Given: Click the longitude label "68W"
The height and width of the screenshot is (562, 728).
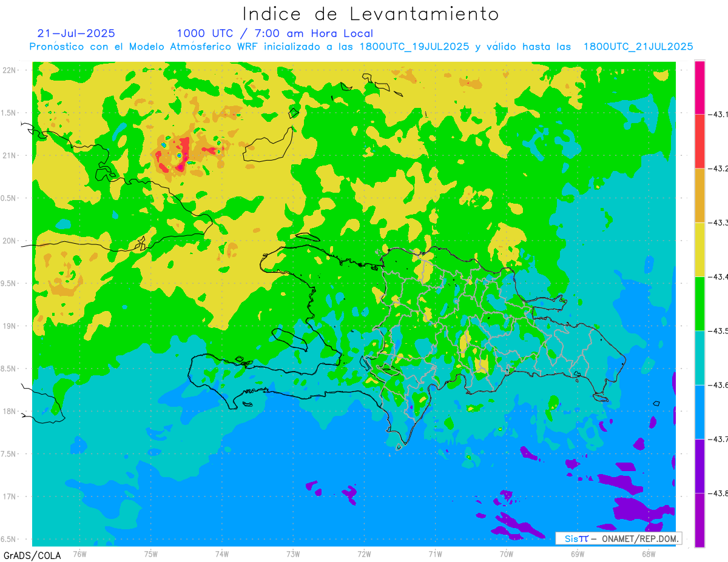Looking at the screenshot, I should [648, 554].
